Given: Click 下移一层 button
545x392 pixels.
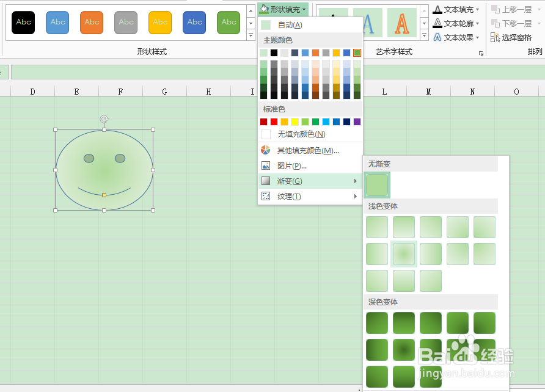Looking at the screenshot, I should (x=516, y=24).
